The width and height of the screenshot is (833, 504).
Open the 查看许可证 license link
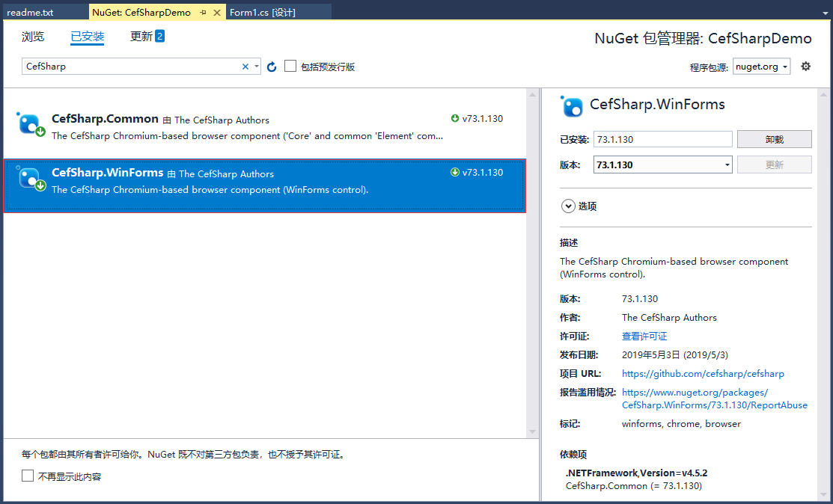pyautogui.click(x=644, y=336)
